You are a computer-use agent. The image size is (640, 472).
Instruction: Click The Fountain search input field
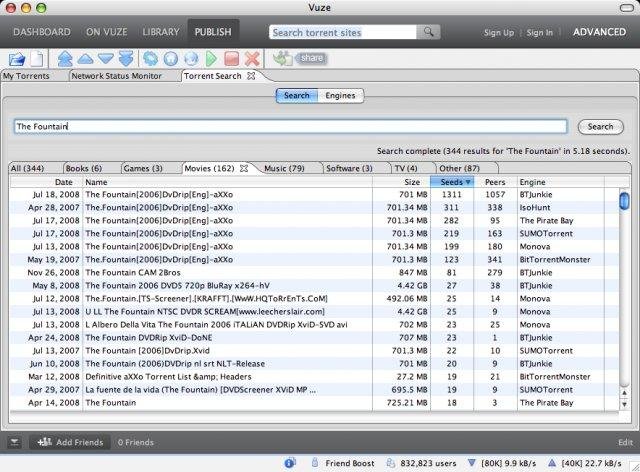click(x=291, y=127)
